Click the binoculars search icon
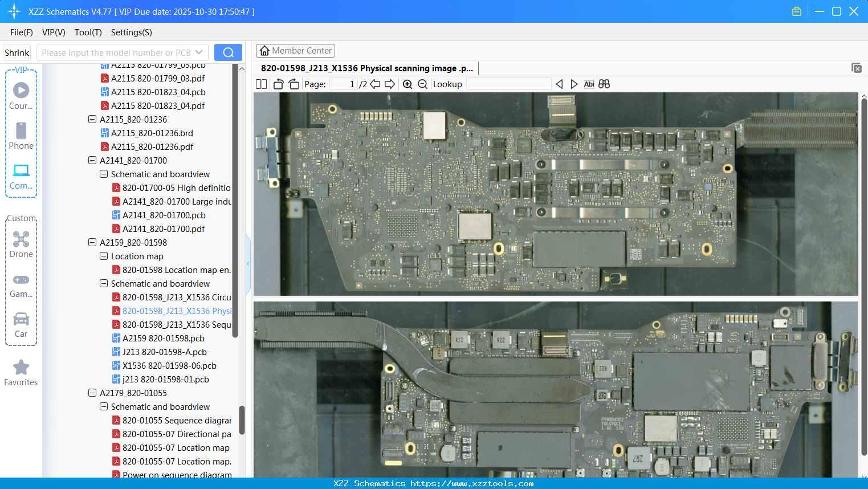The width and height of the screenshot is (868, 489). [x=604, y=84]
